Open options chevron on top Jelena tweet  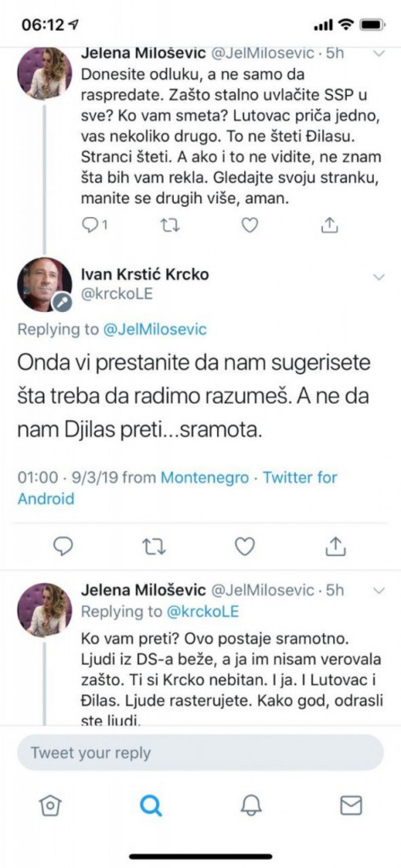point(379,54)
